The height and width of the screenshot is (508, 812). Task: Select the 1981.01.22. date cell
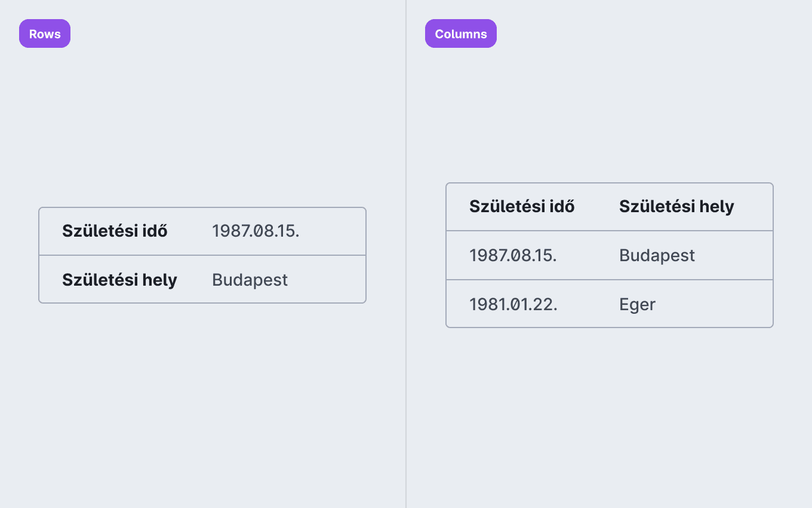[513, 304]
